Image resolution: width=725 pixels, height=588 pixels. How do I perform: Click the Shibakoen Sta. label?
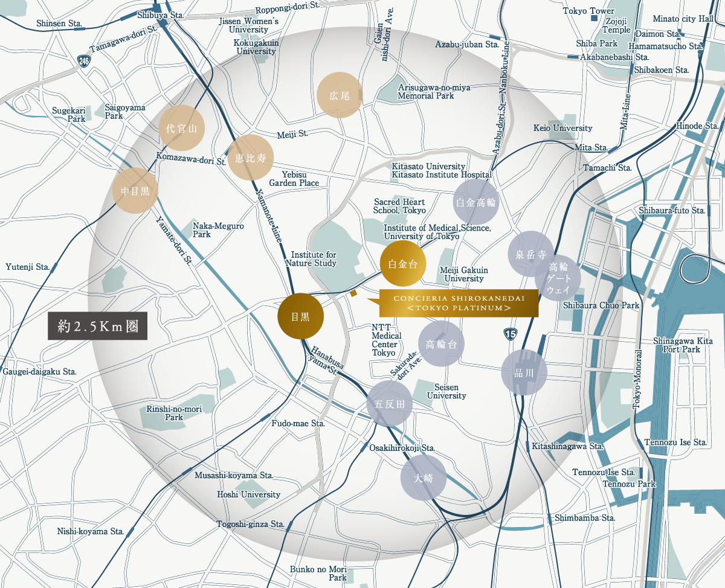tap(662, 70)
